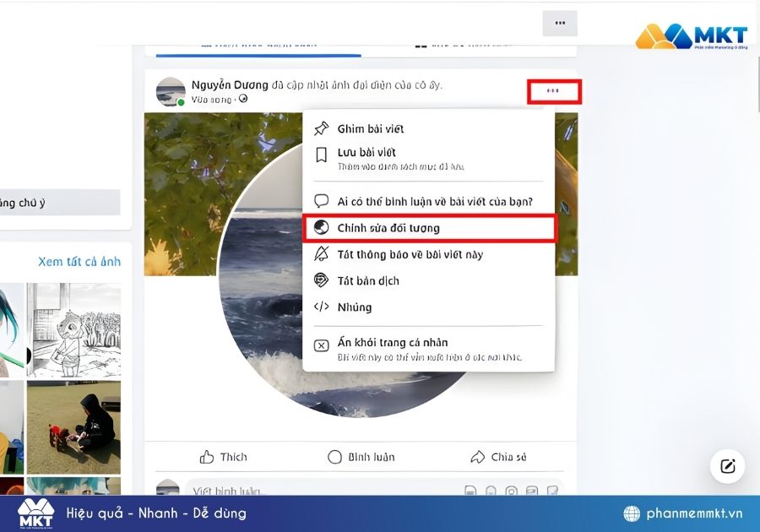
Task: Click the bookmark icon beside Lưu bài viết
Action: coord(322,154)
